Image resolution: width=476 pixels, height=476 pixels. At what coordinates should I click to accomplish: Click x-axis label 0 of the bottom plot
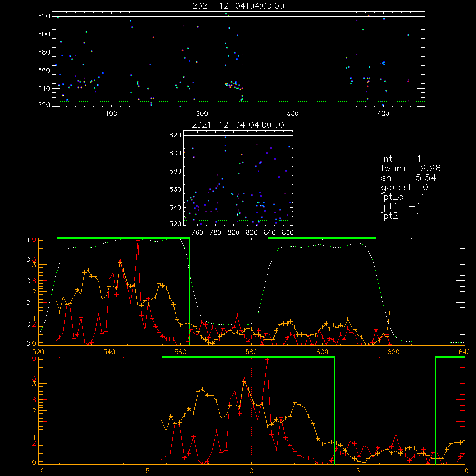(x=251, y=471)
